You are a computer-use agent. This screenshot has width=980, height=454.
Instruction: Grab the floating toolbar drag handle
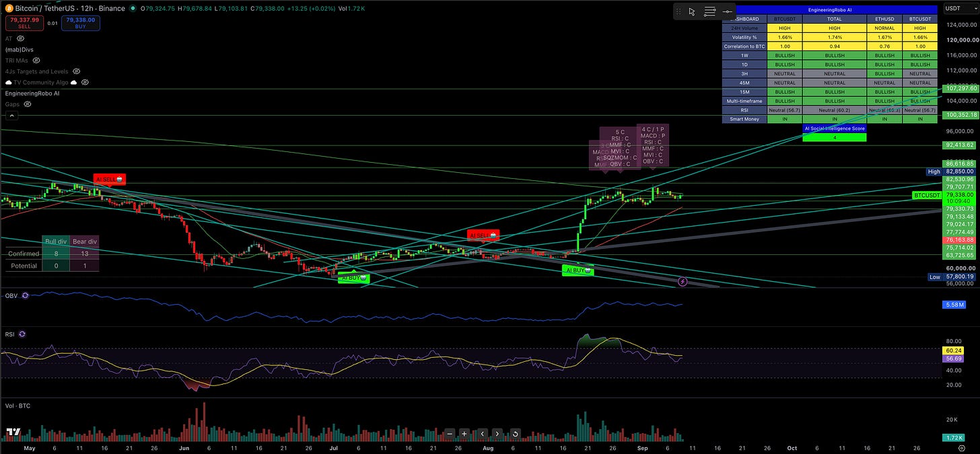[678, 11]
